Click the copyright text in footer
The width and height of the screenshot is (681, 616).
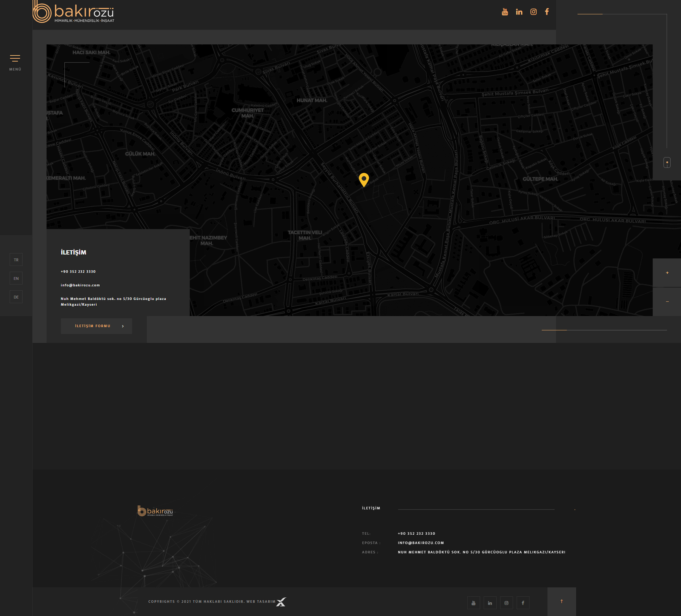tap(212, 602)
